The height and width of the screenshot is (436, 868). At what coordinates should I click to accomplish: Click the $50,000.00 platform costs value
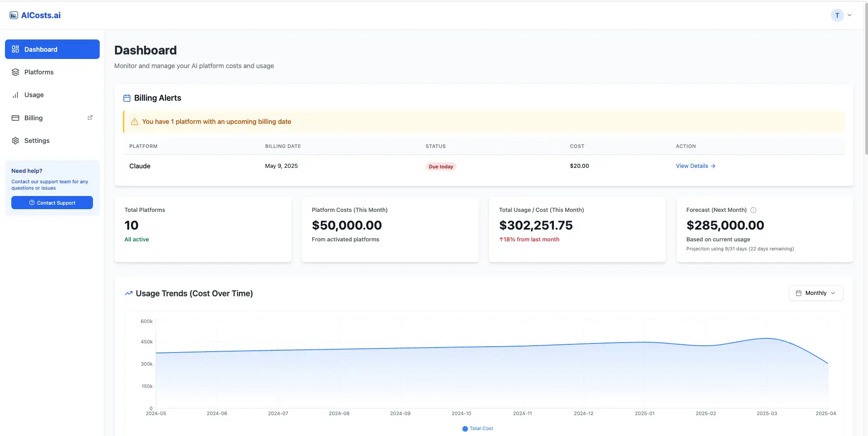click(x=347, y=225)
